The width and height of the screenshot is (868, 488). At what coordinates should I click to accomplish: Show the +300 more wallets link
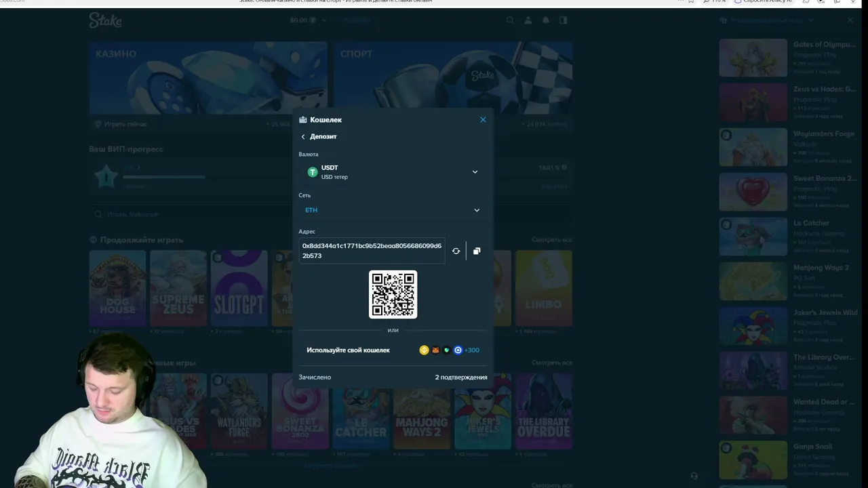(x=472, y=350)
